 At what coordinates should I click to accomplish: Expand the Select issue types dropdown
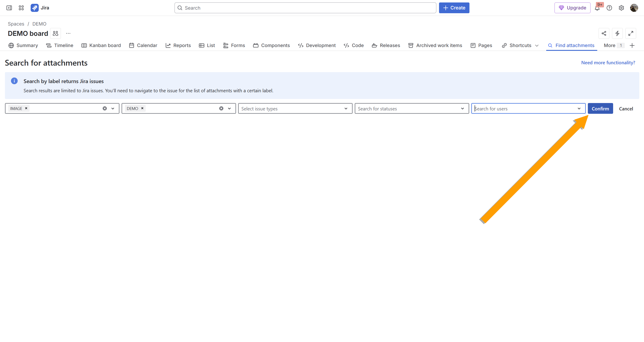tap(346, 109)
